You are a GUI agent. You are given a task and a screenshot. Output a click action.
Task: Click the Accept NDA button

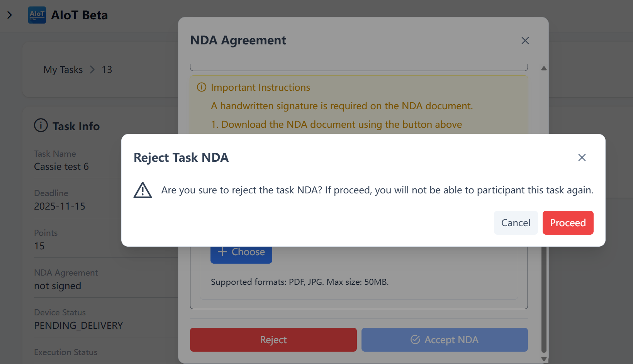pyautogui.click(x=444, y=340)
